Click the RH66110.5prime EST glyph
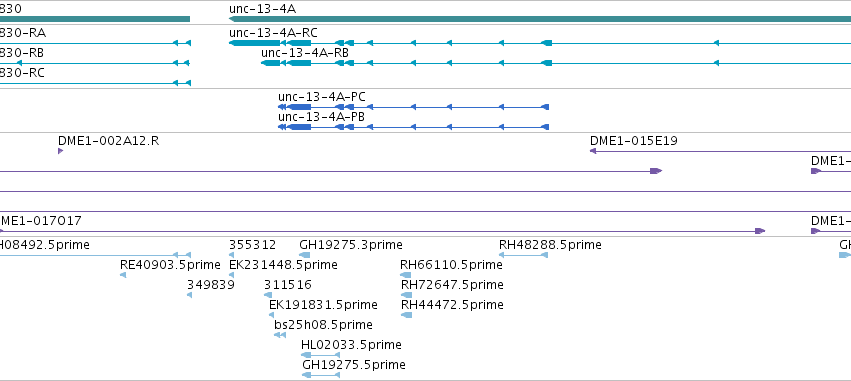851x381 pixels. (x=406, y=275)
